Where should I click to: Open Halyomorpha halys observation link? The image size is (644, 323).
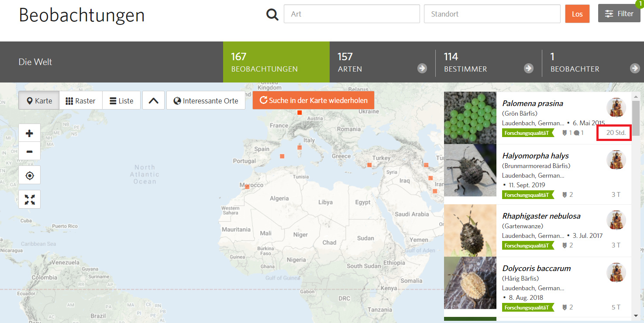click(535, 156)
